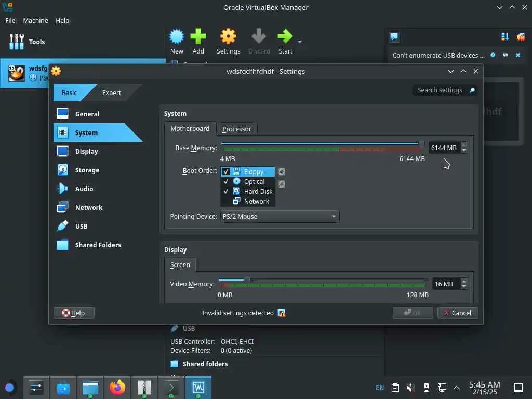Click the Help button in Settings dialog
The image size is (532, 399).
coord(74,313)
